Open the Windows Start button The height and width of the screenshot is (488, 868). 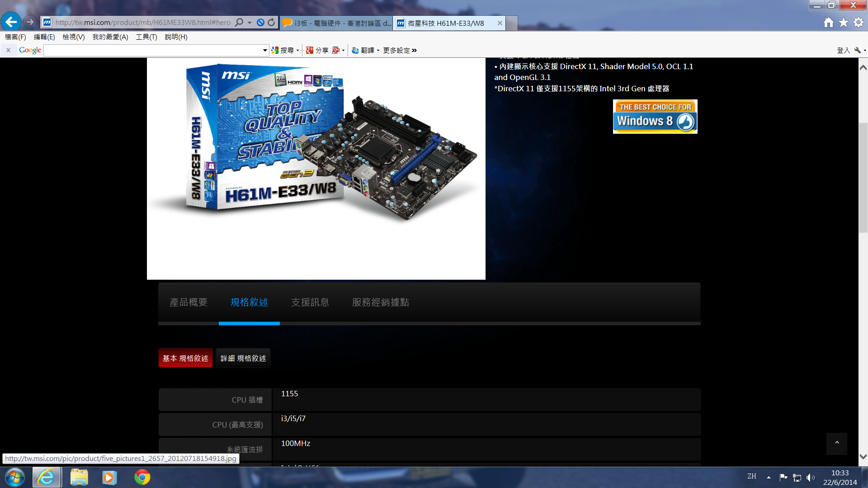[14, 478]
